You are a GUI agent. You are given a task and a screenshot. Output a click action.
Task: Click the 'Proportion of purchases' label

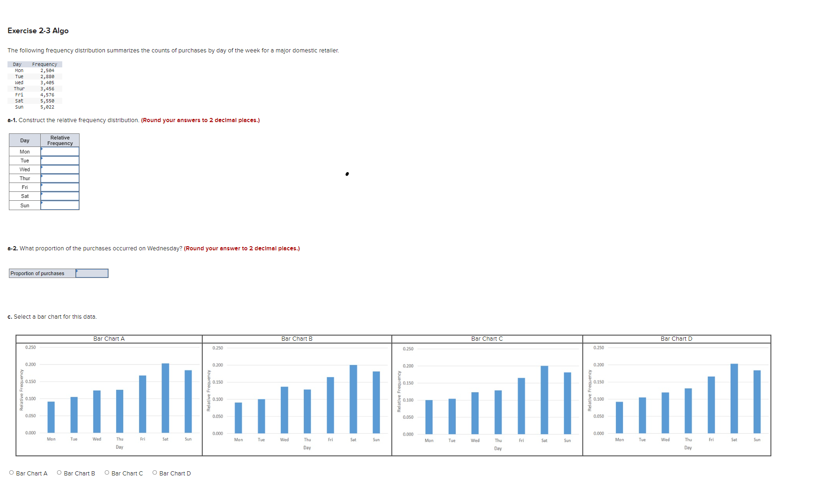click(37, 273)
